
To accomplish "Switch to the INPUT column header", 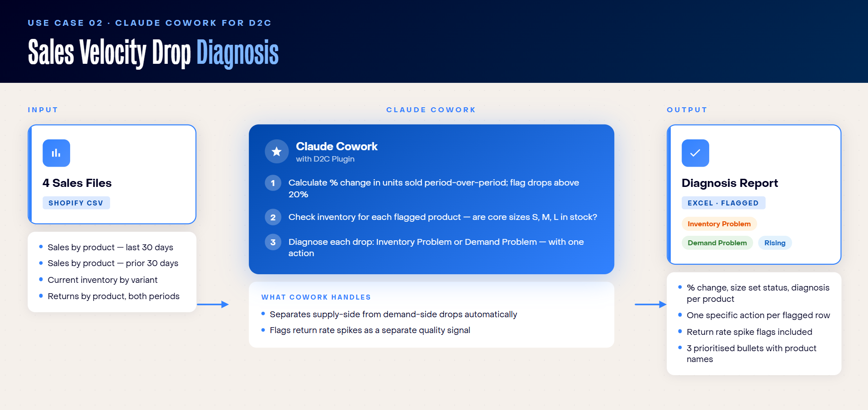I will click(x=43, y=110).
